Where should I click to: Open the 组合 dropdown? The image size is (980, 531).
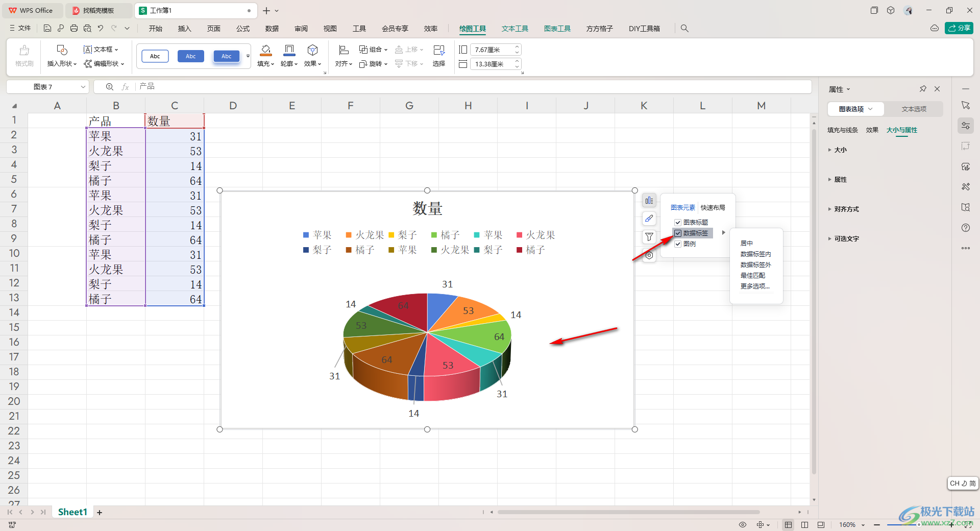click(x=373, y=50)
